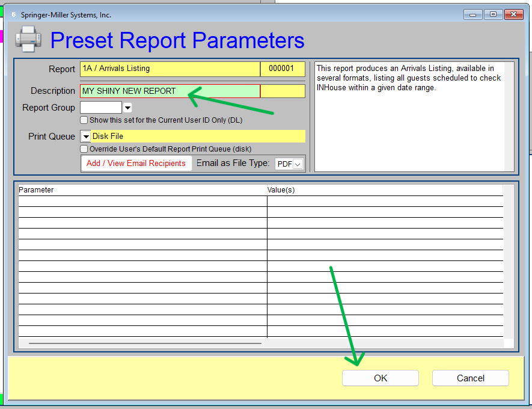The image size is (532, 409).
Task: Click Add / View Email Recipients button
Action: point(136,164)
